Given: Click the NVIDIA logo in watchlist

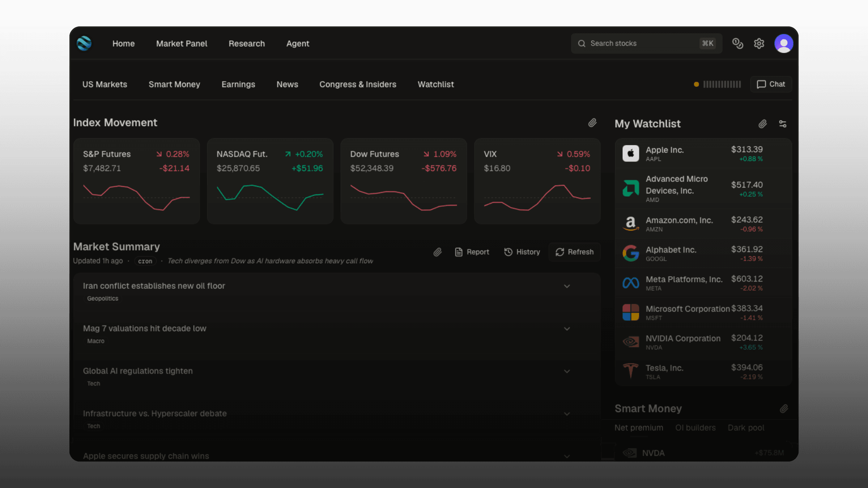Looking at the screenshot, I should (x=631, y=342).
